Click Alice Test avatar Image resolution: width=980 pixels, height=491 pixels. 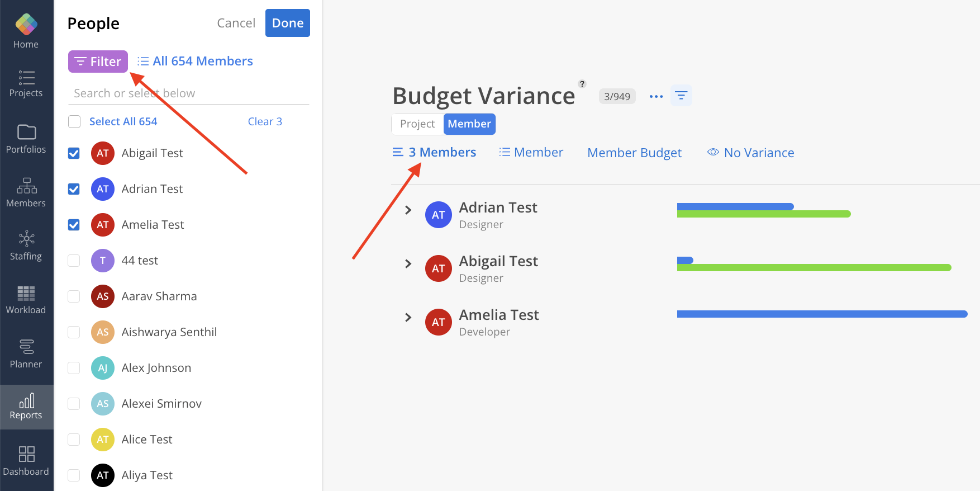pos(103,440)
